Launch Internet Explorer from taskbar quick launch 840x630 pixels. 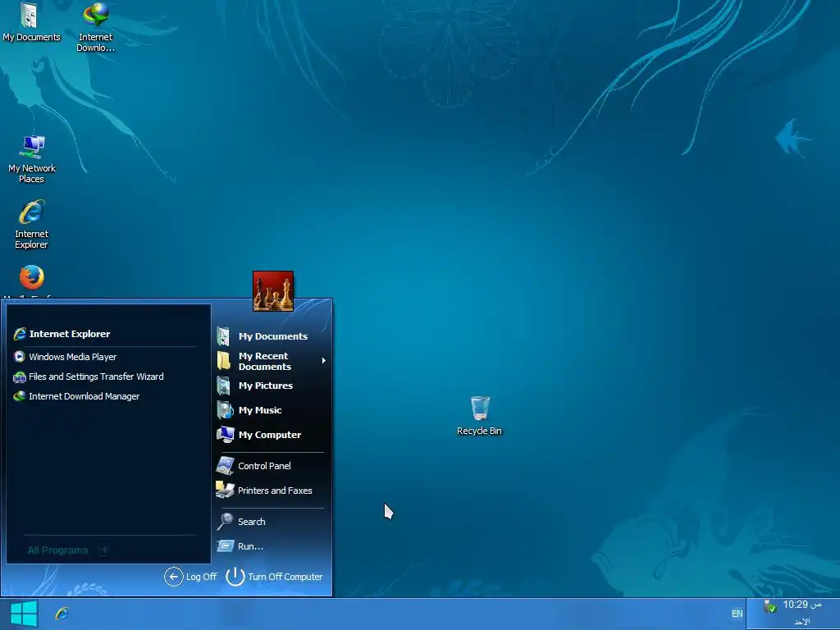(x=62, y=614)
